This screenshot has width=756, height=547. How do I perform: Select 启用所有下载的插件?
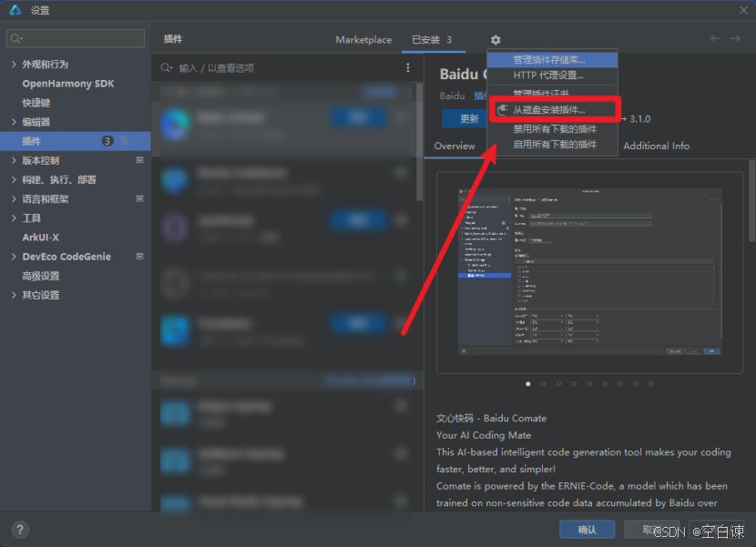552,145
